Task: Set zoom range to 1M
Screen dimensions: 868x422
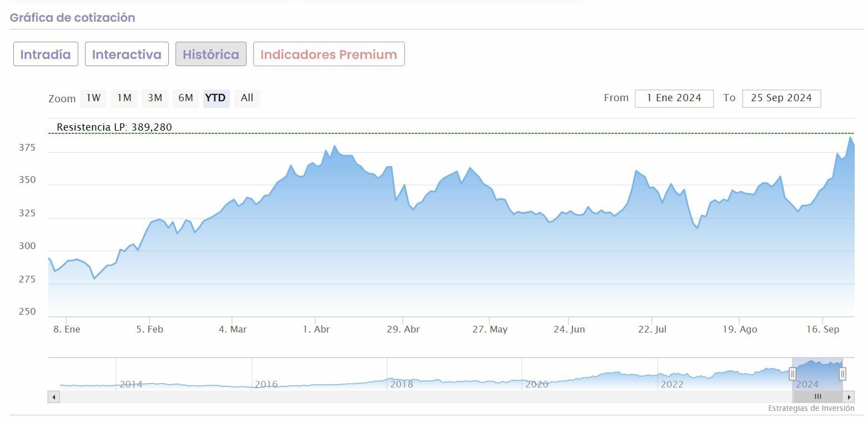Action: pyautogui.click(x=124, y=98)
